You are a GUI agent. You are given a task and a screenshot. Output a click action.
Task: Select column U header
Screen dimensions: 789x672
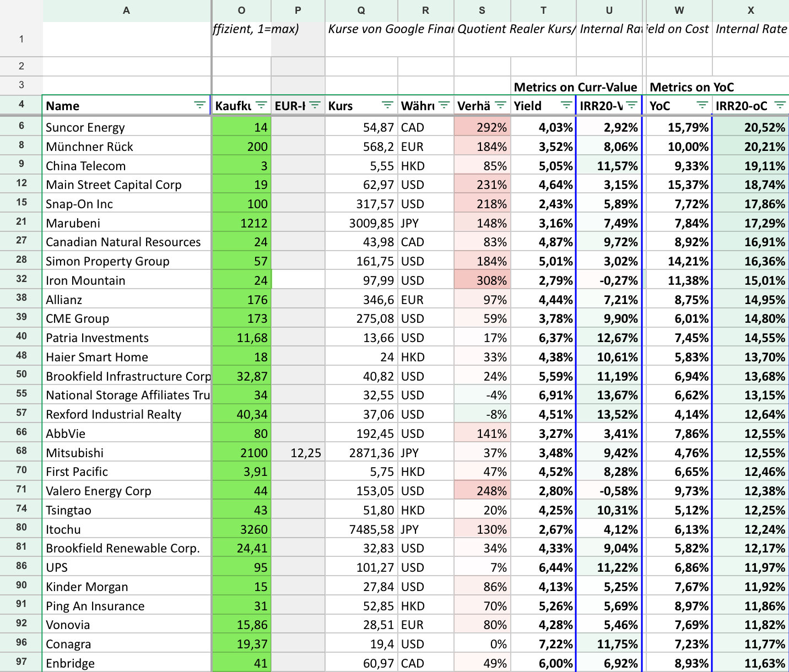[609, 10]
